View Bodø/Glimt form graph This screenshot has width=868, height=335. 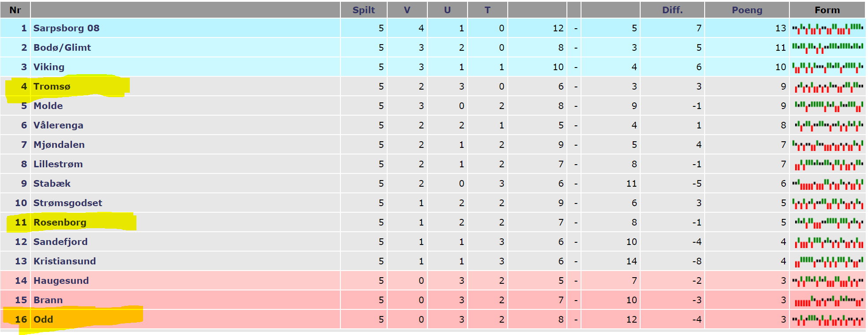tap(827, 48)
